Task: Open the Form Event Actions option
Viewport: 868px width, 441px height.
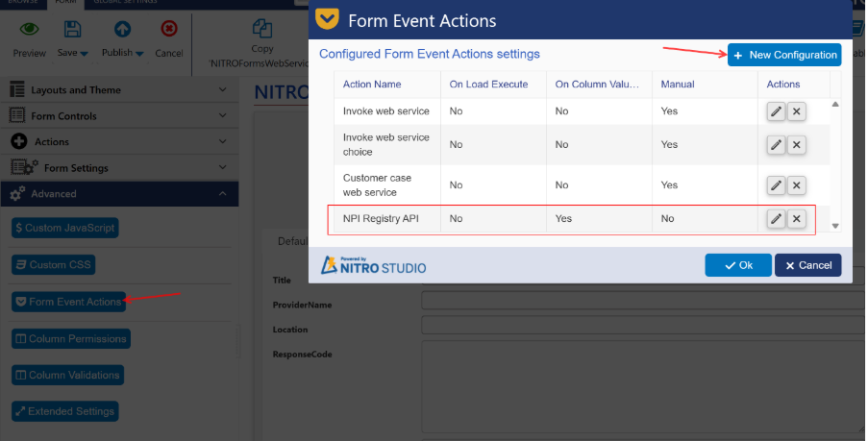Action: [69, 302]
